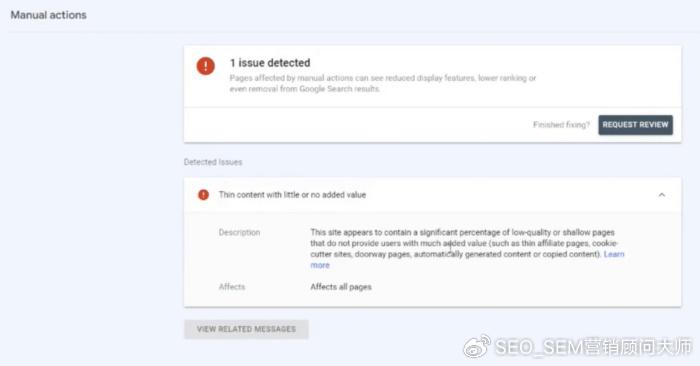This screenshot has width=700, height=366.
Task: Click the Weibo logo in the watermark
Action: point(477,346)
